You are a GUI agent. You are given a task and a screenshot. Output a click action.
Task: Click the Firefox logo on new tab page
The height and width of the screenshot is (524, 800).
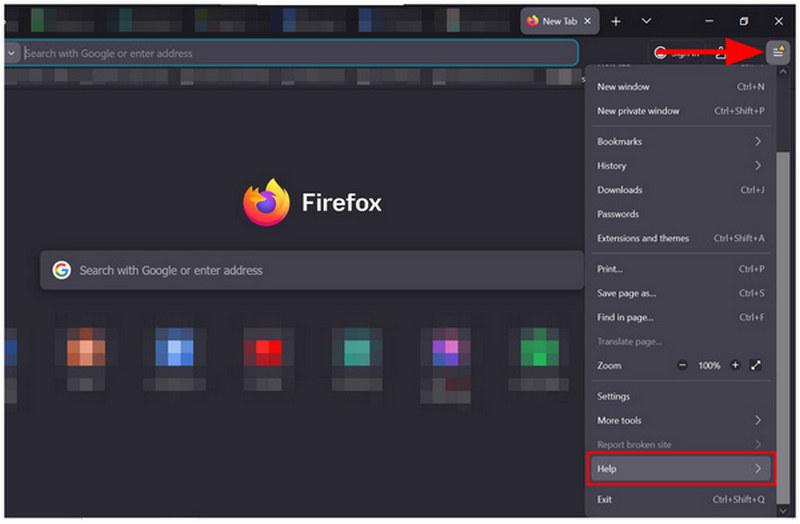tap(266, 202)
